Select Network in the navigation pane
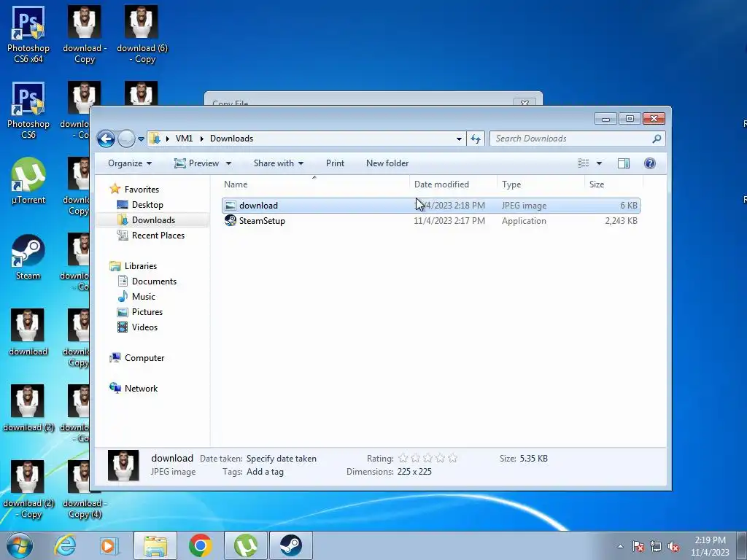Image resolution: width=747 pixels, height=560 pixels. pos(141,389)
